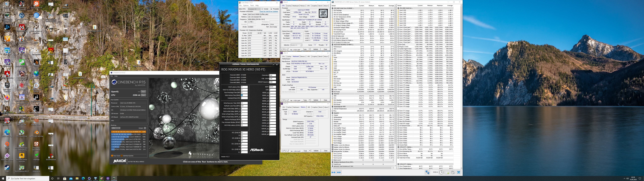Reset HWiNFO elapsed time clock icon
The width and height of the screenshot is (644, 181).
[441, 172]
